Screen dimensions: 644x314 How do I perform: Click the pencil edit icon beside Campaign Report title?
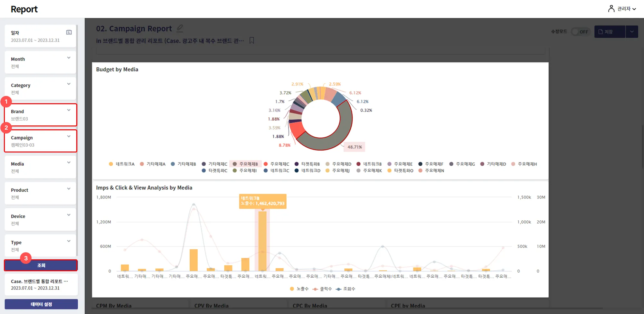click(x=180, y=28)
